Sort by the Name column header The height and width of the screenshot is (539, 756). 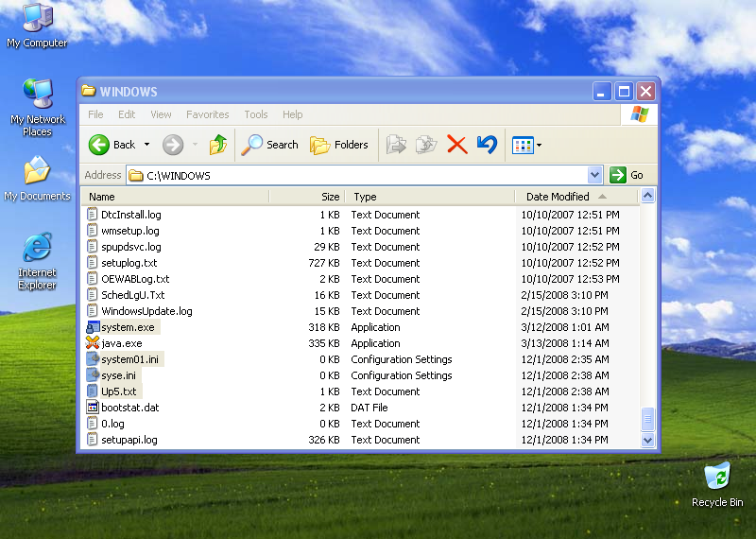175,197
